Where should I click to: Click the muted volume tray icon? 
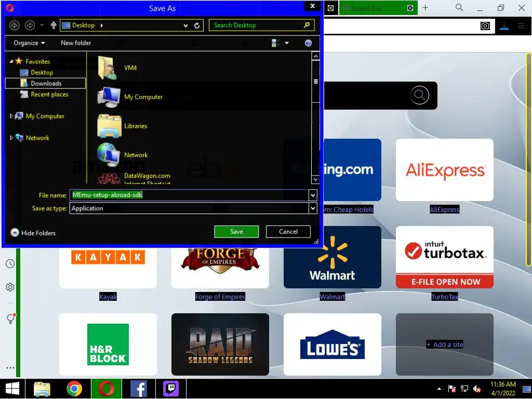coord(477,389)
